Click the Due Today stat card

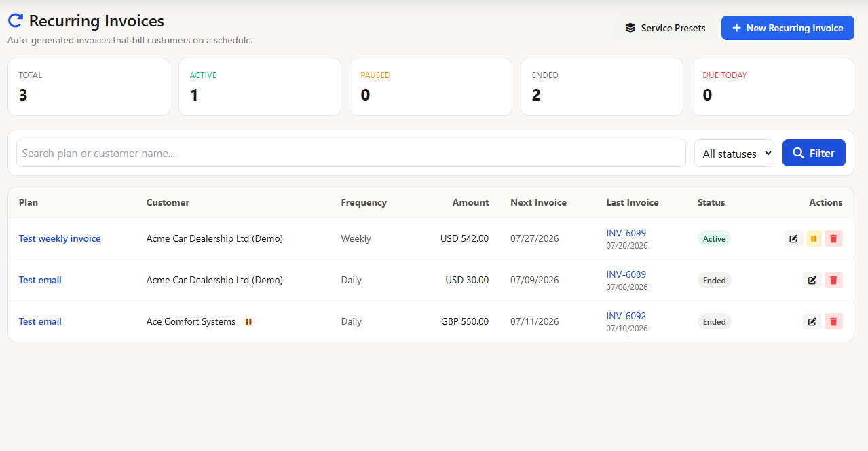(773, 87)
